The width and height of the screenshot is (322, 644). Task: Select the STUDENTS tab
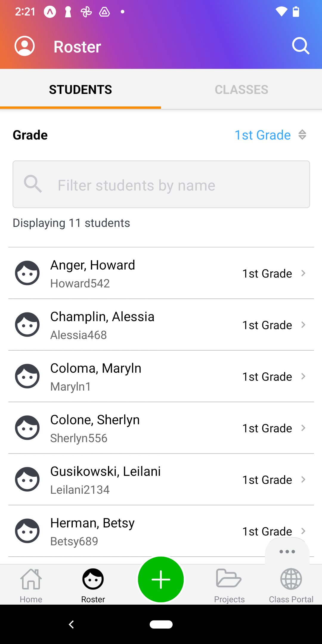coord(80,89)
